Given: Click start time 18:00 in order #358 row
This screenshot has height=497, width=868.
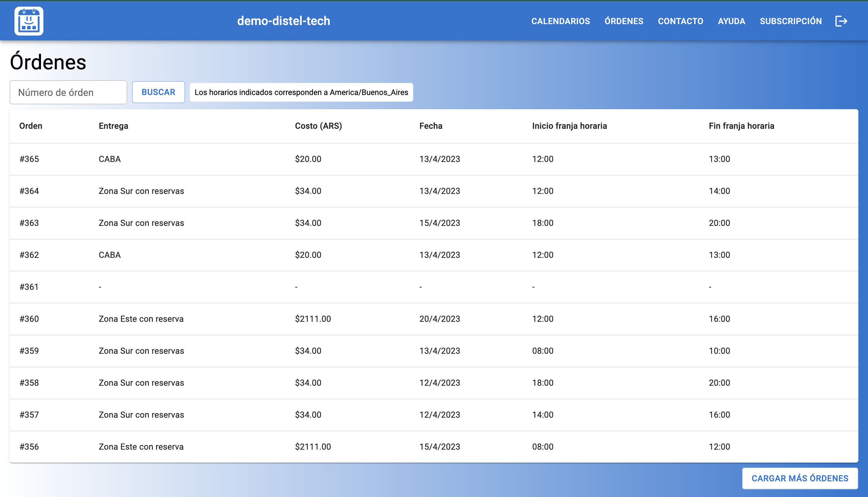Looking at the screenshot, I should click(x=542, y=383).
